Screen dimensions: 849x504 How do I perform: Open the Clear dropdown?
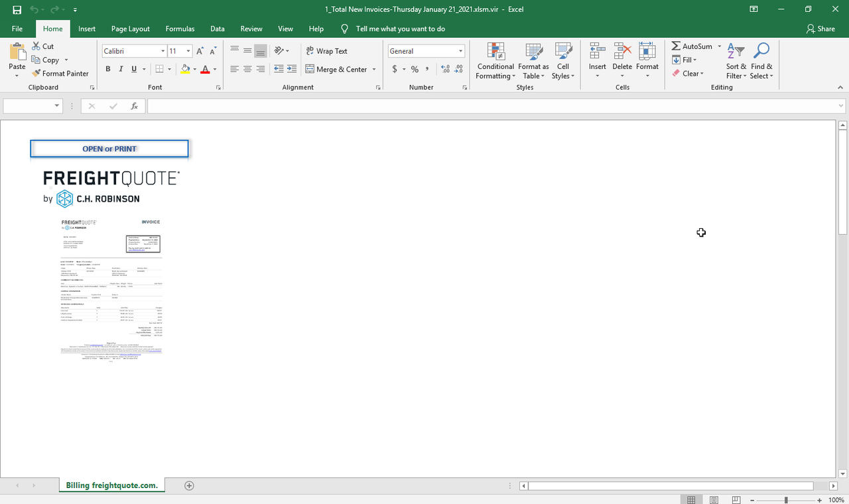[687, 74]
